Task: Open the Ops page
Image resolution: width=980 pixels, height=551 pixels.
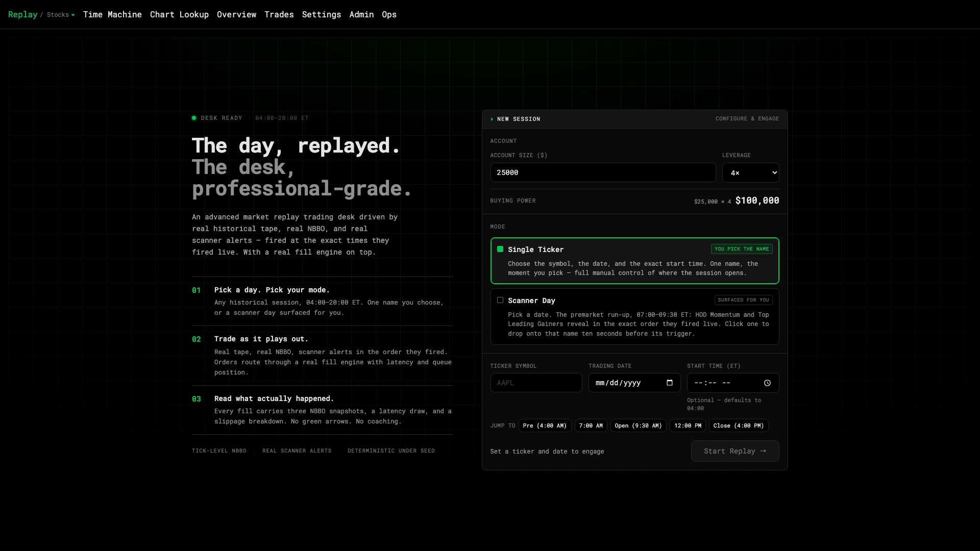Action: pyautogui.click(x=389, y=14)
